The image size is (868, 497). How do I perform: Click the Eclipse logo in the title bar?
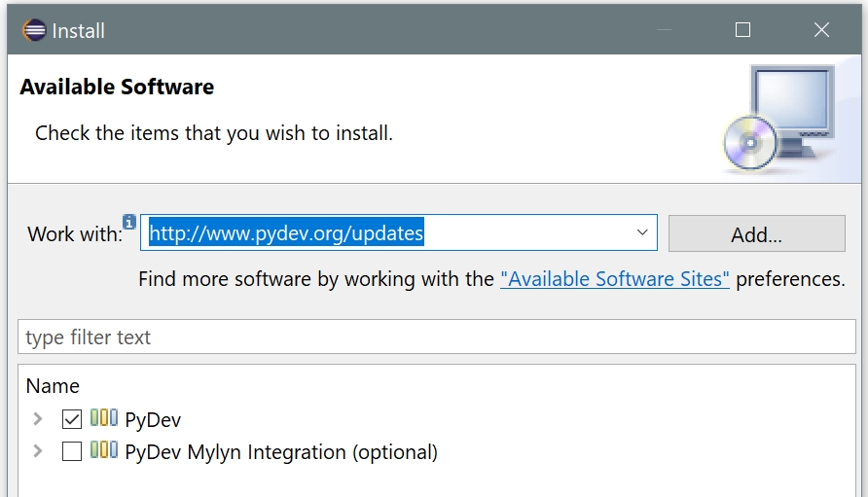[x=34, y=30]
